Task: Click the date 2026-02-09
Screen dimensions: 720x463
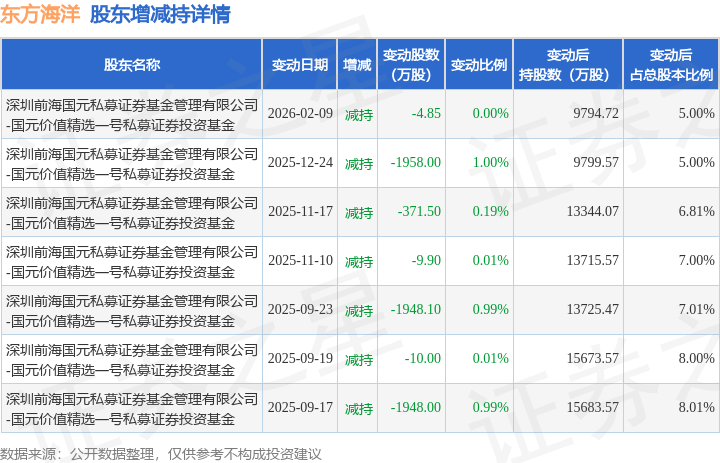Action: point(300,113)
